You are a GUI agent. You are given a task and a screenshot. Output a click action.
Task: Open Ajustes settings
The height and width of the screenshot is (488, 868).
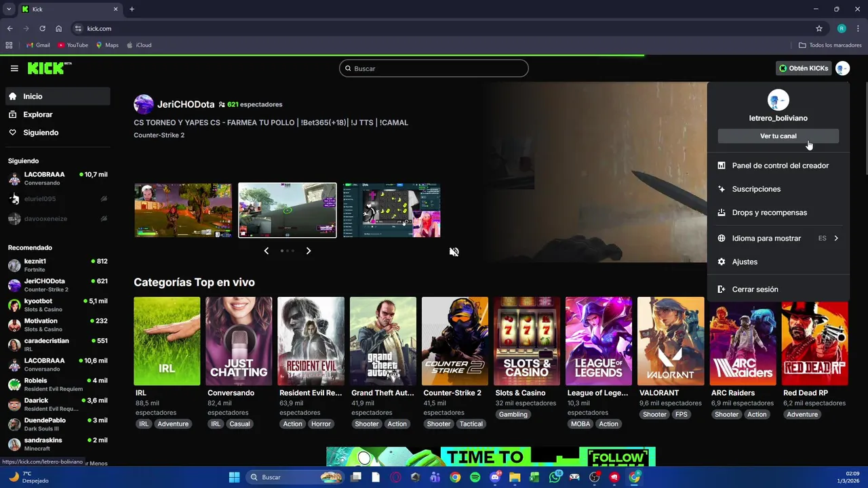click(778, 262)
